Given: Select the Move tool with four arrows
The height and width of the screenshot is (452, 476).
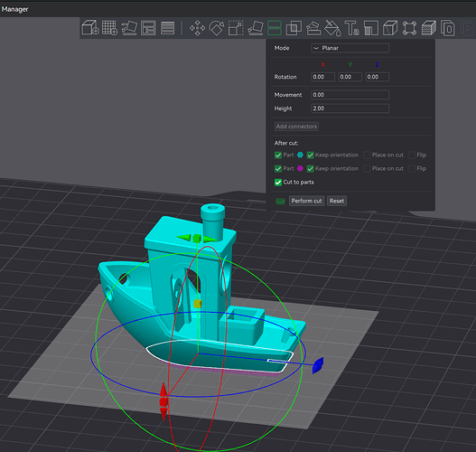Looking at the screenshot, I should tap(197, 28).
